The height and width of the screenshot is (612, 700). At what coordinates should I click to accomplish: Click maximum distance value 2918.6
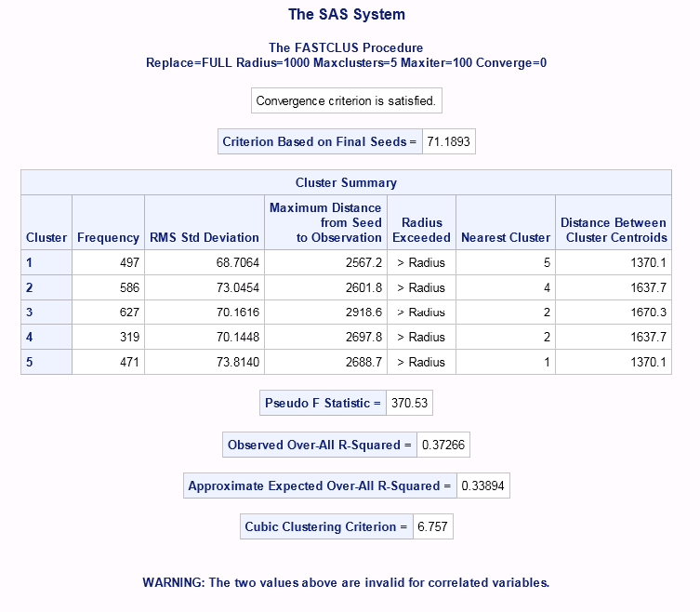tap(326, 312)
